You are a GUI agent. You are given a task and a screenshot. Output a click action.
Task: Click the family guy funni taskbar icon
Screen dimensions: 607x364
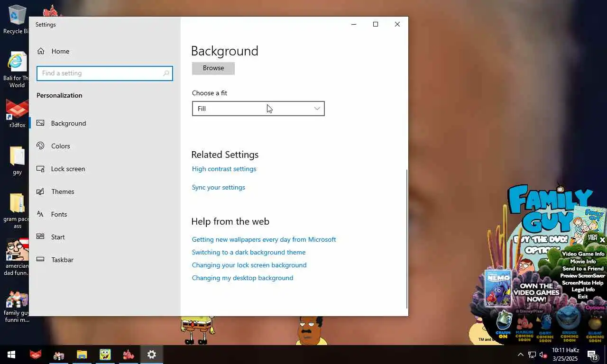pyautogui.click(x=58, y=355)
